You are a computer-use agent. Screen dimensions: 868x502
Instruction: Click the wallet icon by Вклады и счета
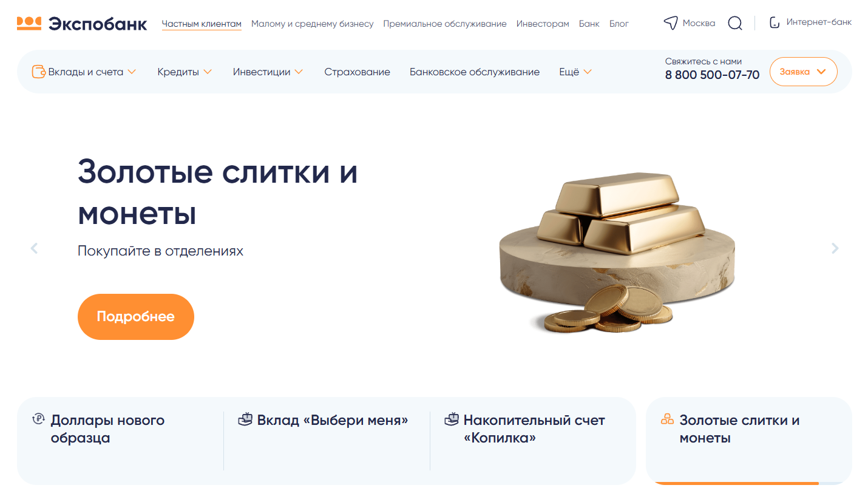[x=39, y=72]
